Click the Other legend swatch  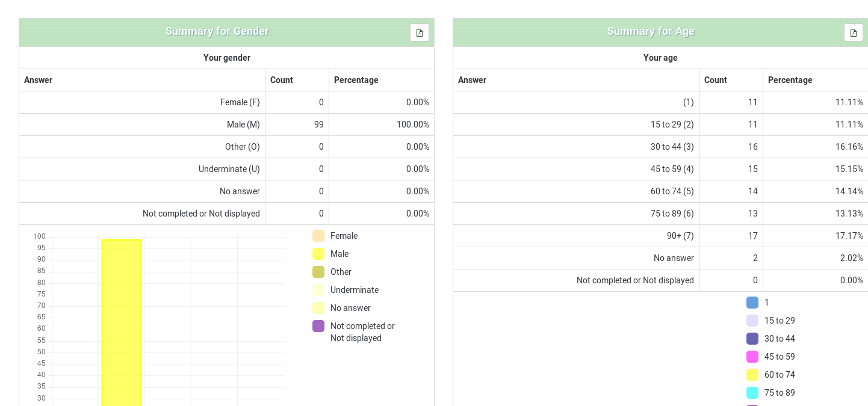pyautogui.click(x=318, y=272)
